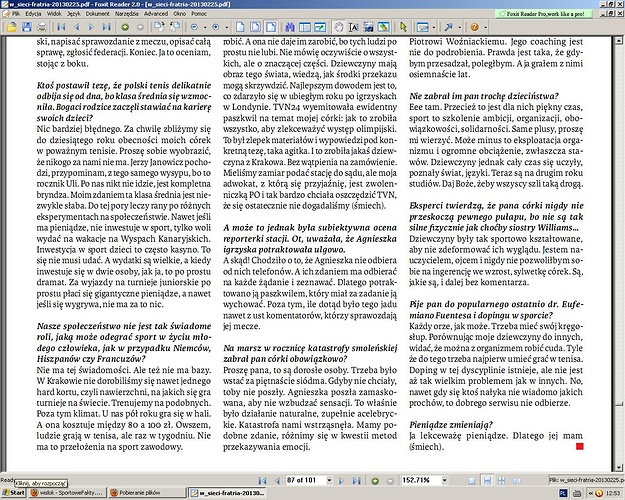The height and width of the screenshot is (500, 625).
Task: Expand the Zoom In dropdown arrow
Action: click(x=226, y=28)
